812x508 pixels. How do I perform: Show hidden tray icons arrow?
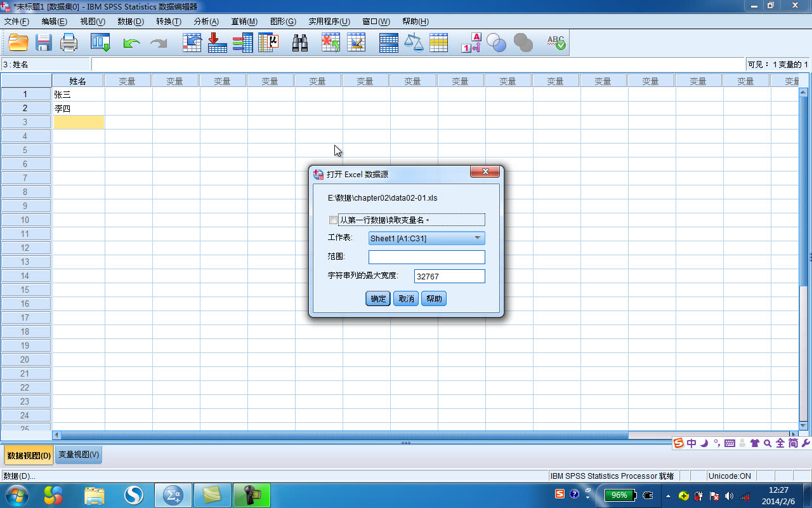[x=667, y=495]
